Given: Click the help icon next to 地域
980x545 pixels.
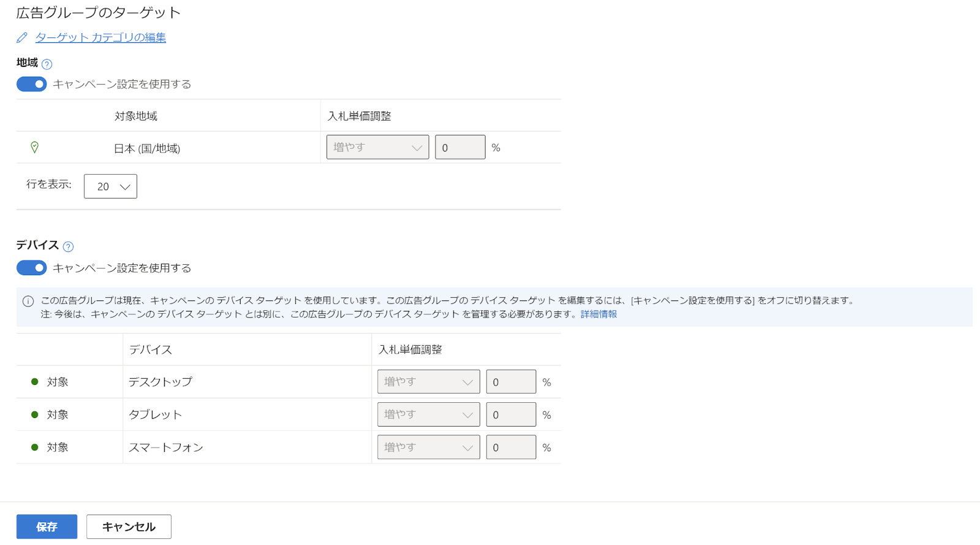Looking at the screenshot, I should coord(47,64).
